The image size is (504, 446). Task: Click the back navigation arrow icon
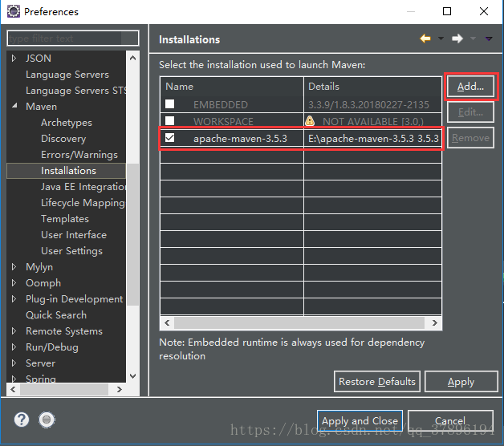click(x=425, y=39)
